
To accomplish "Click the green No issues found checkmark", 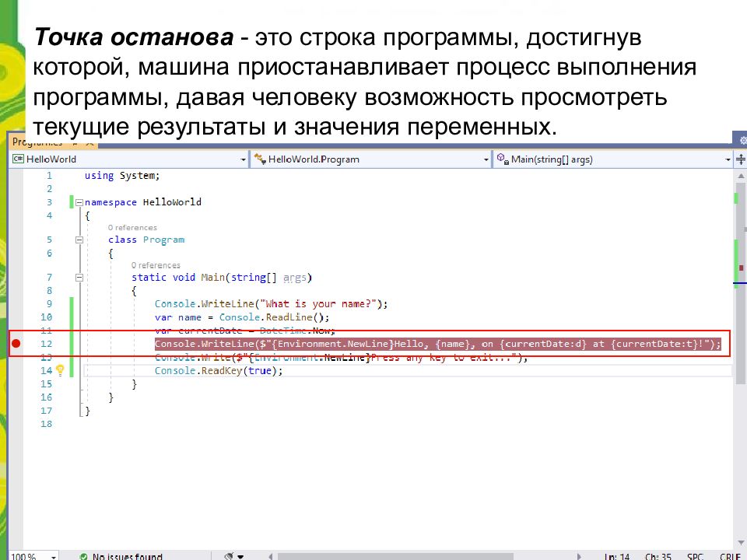I will point(83,556).
